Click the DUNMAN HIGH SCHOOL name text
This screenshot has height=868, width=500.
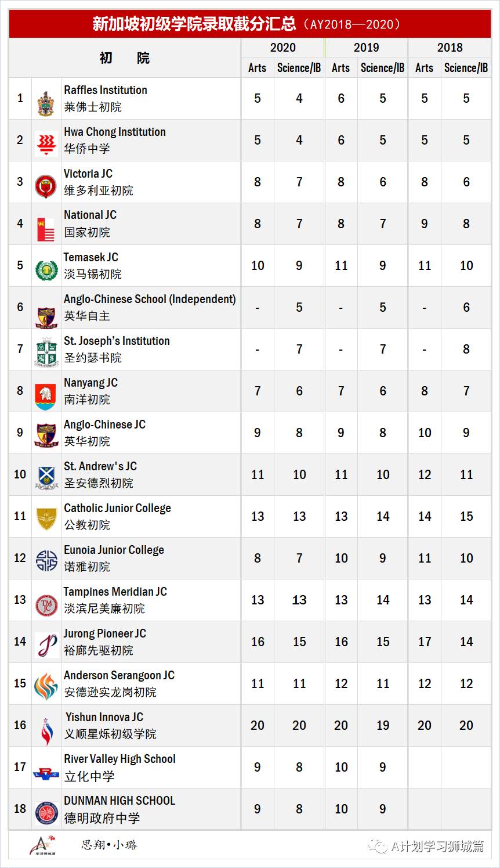[x=119, y=801]
